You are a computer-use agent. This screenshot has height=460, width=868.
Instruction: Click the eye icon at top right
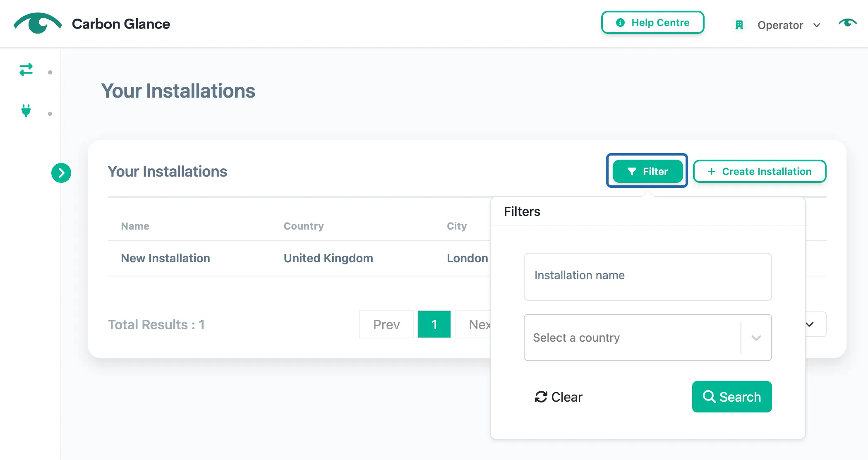tap(847, 23)
